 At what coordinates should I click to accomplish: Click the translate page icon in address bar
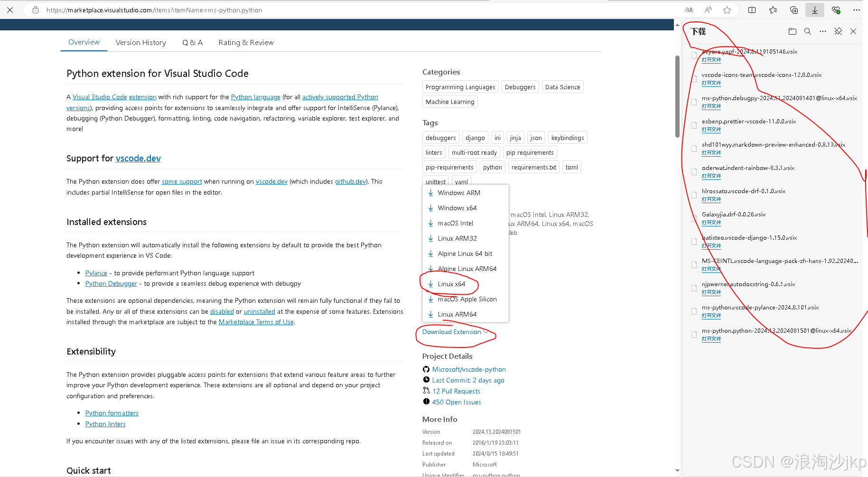[x=689, y=10]
